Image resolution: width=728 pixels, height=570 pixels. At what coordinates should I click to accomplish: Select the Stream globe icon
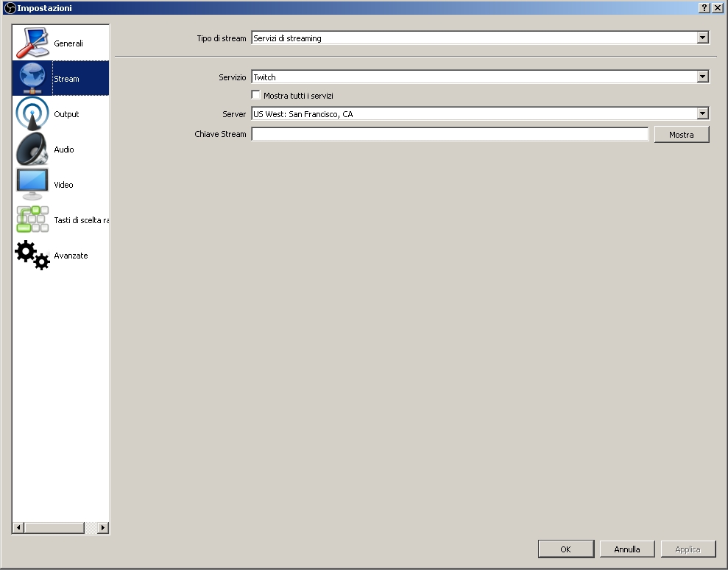[32, 79]
